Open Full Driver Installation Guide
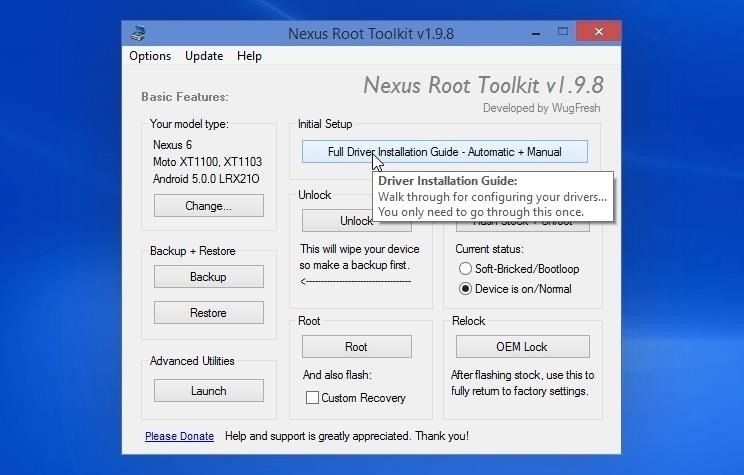Viewport: 744px width, 475px height. pos(445,152)
